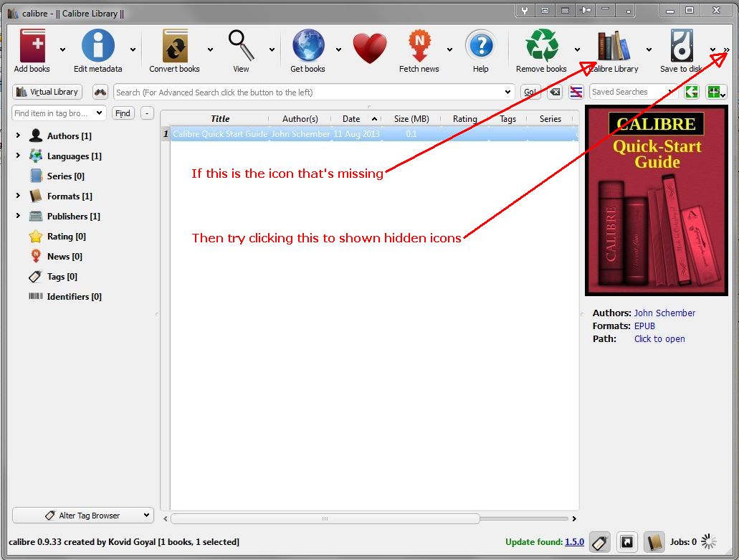The width and height of the screenshot is (739, 560).
Task: Sort by Size (MB) column header
Action: coord(411,119)
